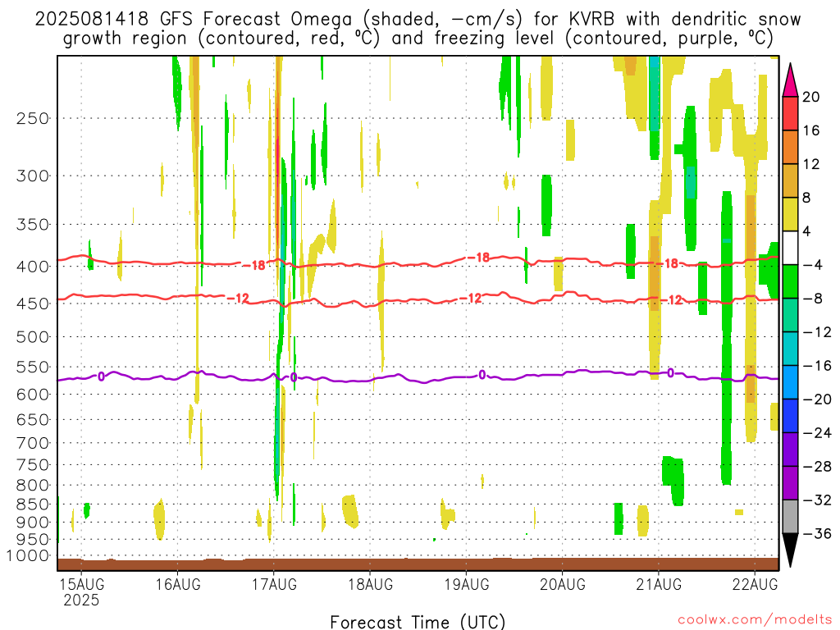Click the 750 pressure level label
The height and width of the screenshot is (630, 840).
[33, 465]
